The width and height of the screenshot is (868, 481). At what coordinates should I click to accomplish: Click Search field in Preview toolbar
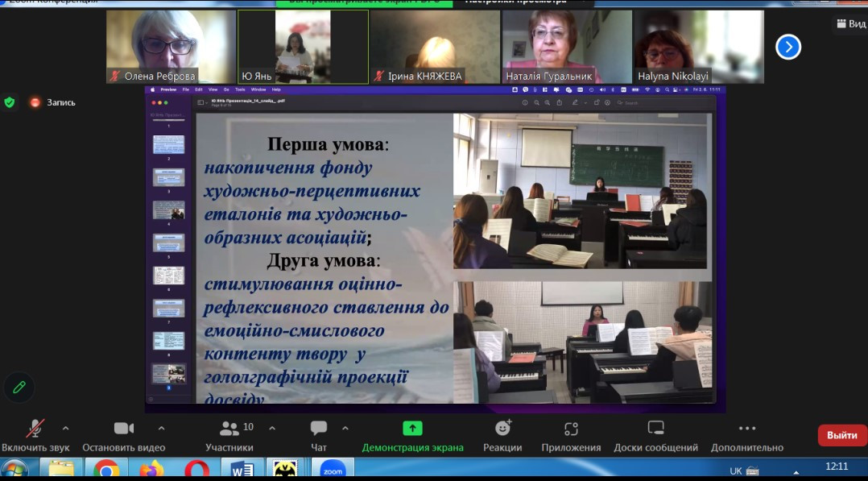pyautogui.click(x=662, y=102)
